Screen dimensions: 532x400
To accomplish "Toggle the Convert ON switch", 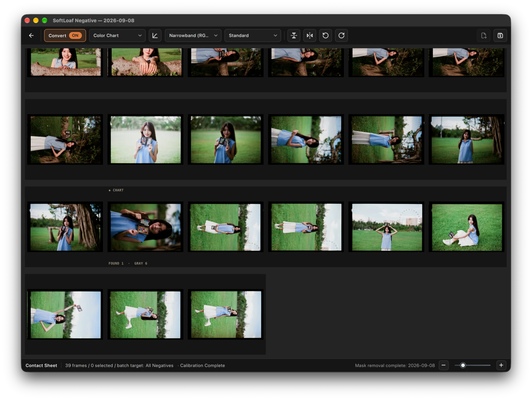I will (x=65, y=36).
